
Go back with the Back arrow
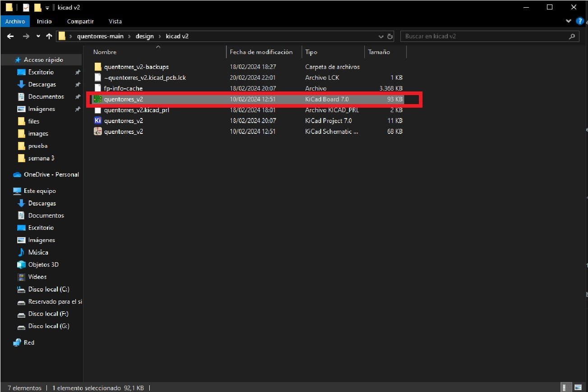(x=11, y=36)
